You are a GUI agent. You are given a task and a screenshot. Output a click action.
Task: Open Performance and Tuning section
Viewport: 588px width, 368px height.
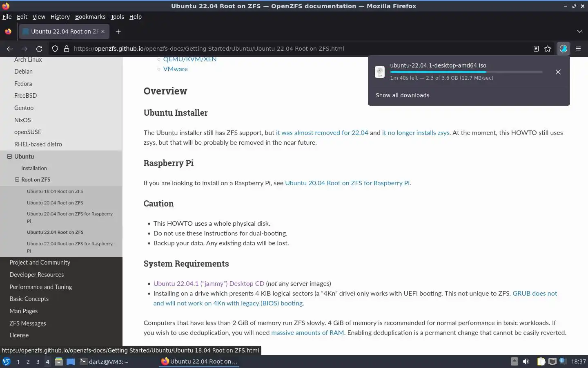[41, 287]
